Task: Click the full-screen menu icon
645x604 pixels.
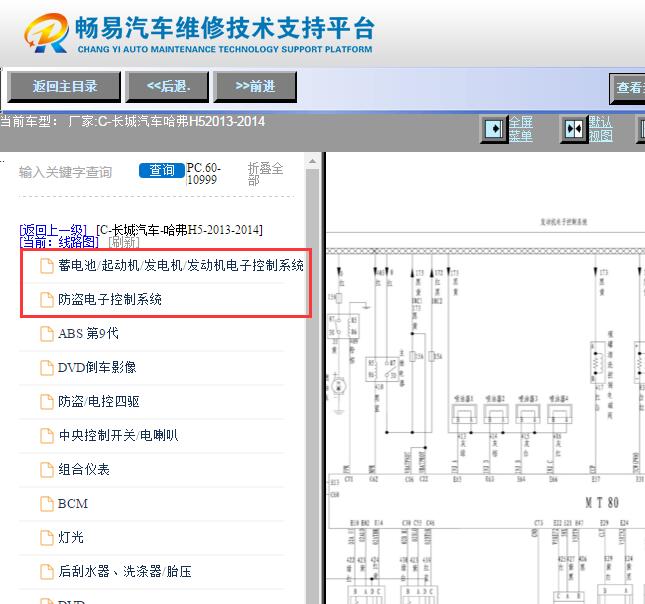Action: click(x=494, y=129)
